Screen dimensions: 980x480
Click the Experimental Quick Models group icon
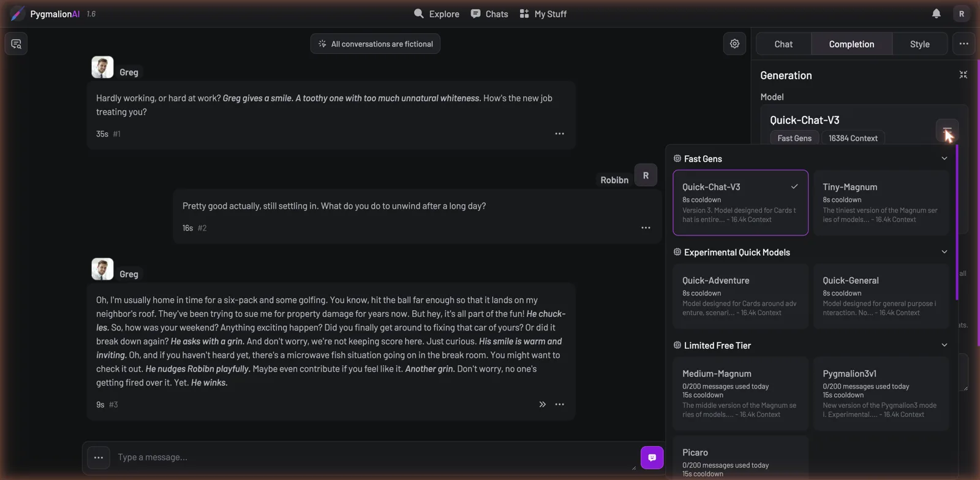[677, 252]
